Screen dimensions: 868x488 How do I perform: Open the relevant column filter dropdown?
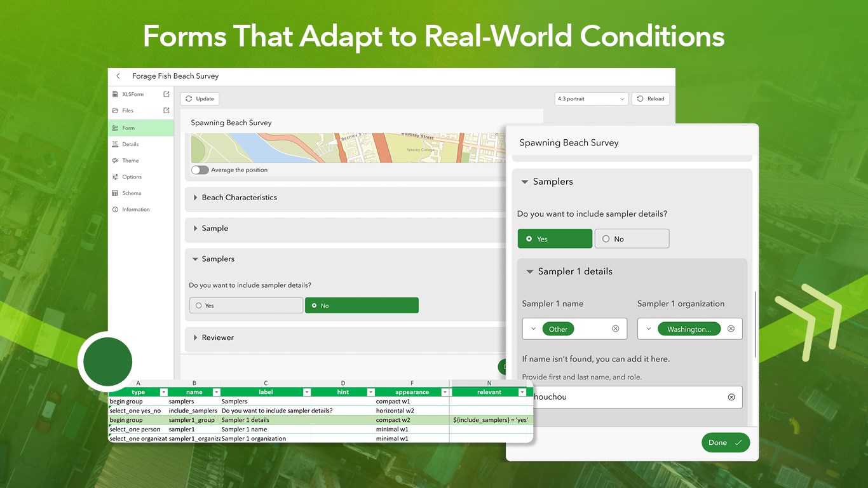click(x=523, y=393)
